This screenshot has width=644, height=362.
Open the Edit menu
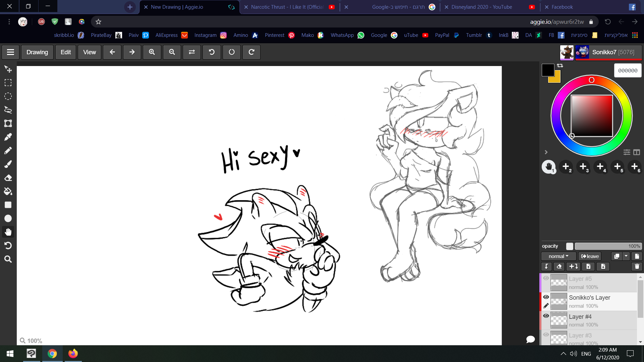pyautogui.click(x=65, y=52)
